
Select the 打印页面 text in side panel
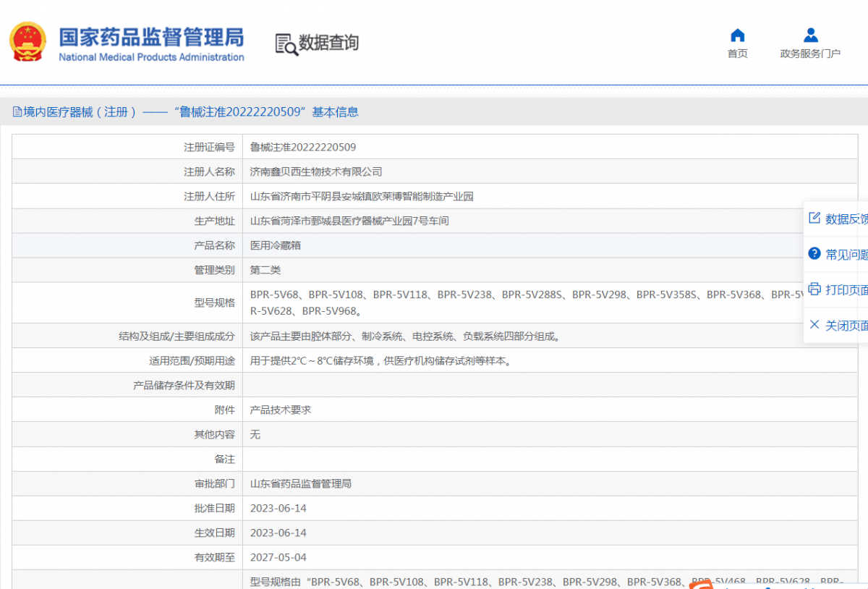846,289
